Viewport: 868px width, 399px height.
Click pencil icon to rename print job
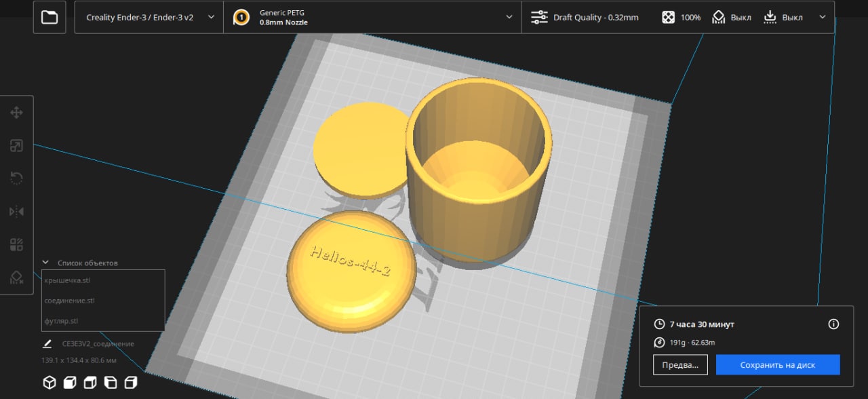[47, 344]
